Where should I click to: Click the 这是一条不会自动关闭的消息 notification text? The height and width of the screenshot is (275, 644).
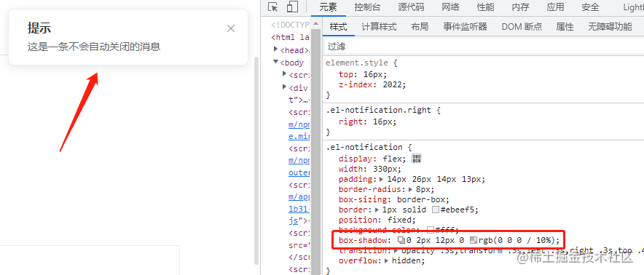[94, 47]
